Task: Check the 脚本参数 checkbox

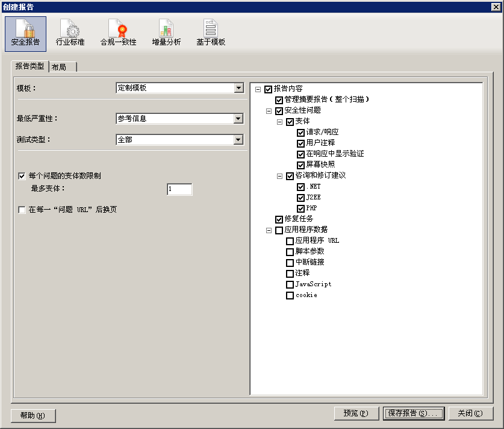Action: tap(290, 252)
